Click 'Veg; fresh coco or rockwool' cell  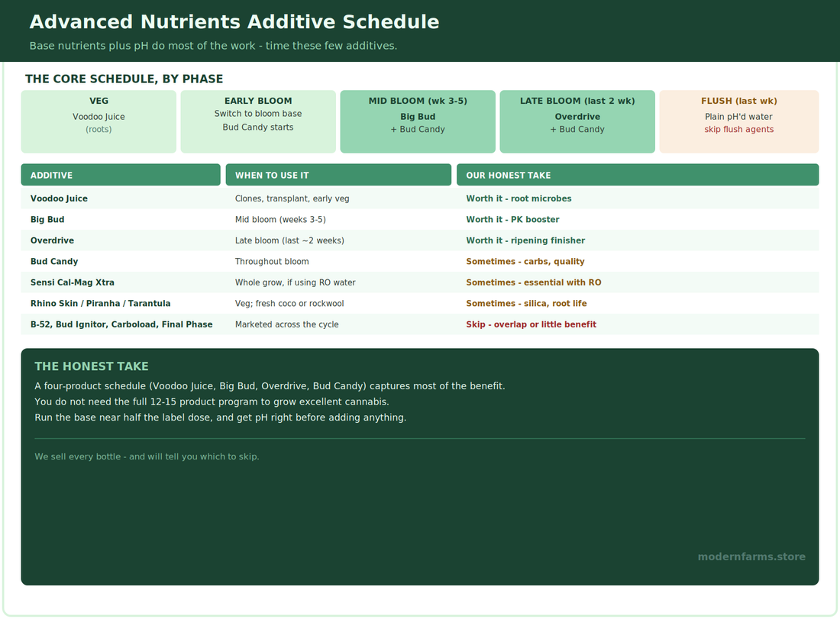point(289,303)
